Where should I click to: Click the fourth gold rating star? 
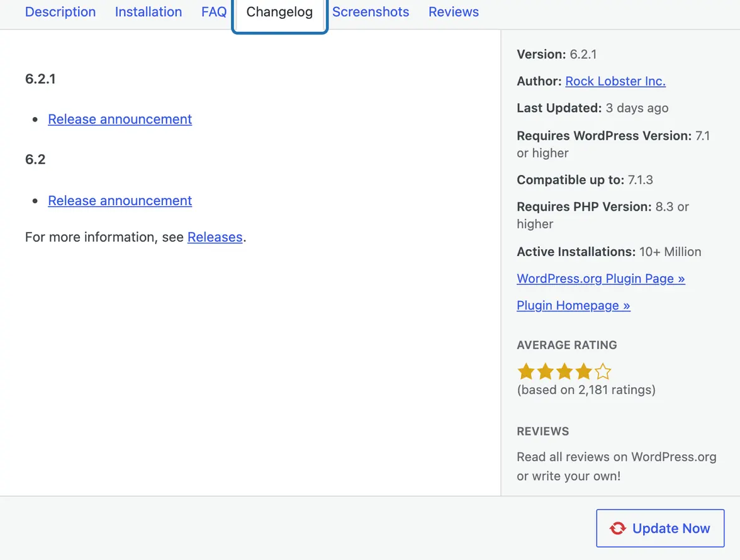coord(584,372)
